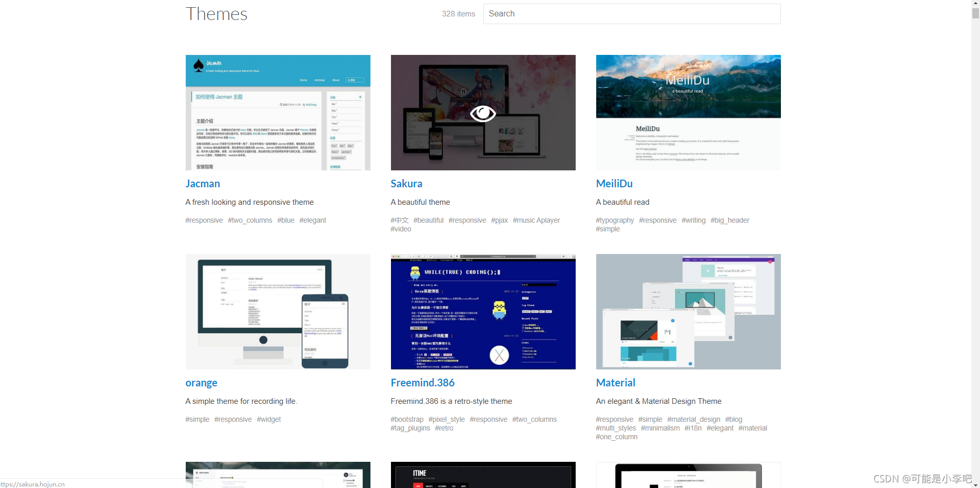
Task: Click 'An elegant & Material Design Theme' text
Action: tap(658, 401)
